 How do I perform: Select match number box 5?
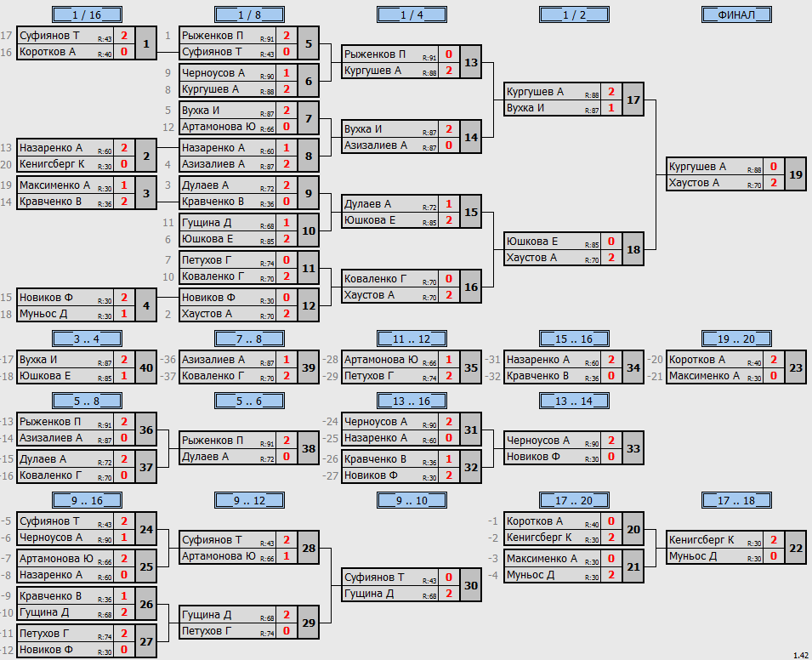coord(309,43)
